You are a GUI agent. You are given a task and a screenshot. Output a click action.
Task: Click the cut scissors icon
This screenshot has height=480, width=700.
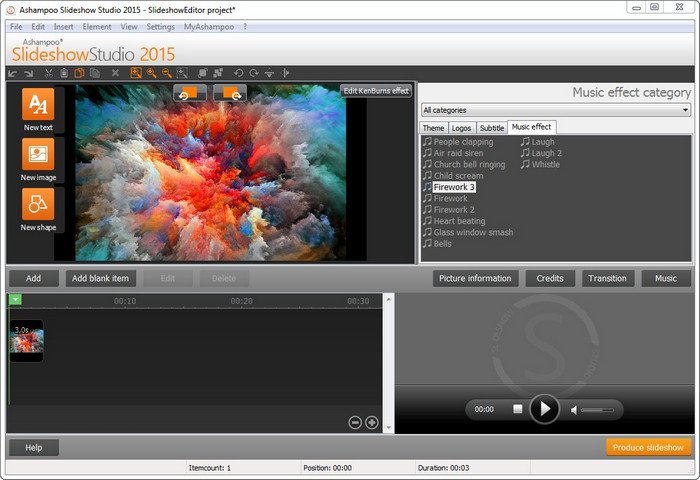(49, 73)
